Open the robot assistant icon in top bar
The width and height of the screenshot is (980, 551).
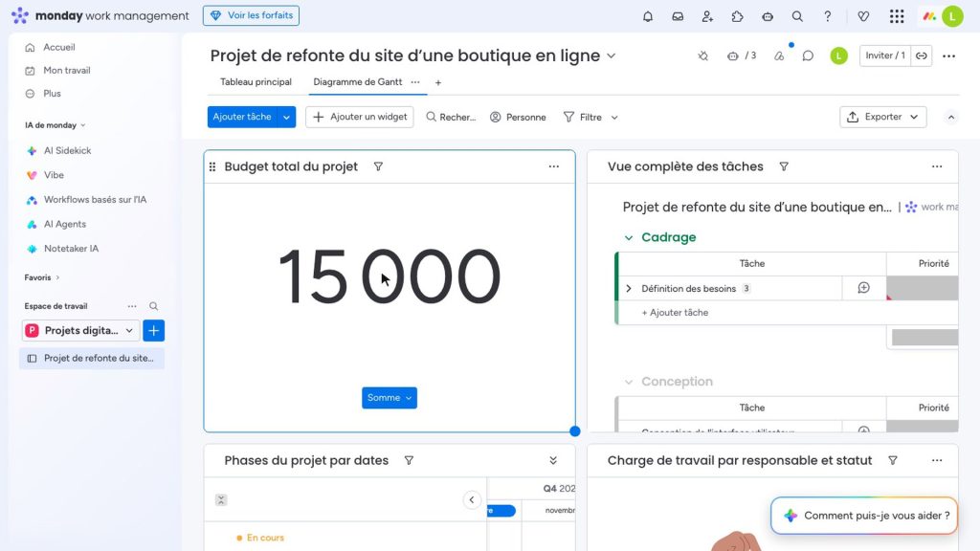tap(768, 16)
